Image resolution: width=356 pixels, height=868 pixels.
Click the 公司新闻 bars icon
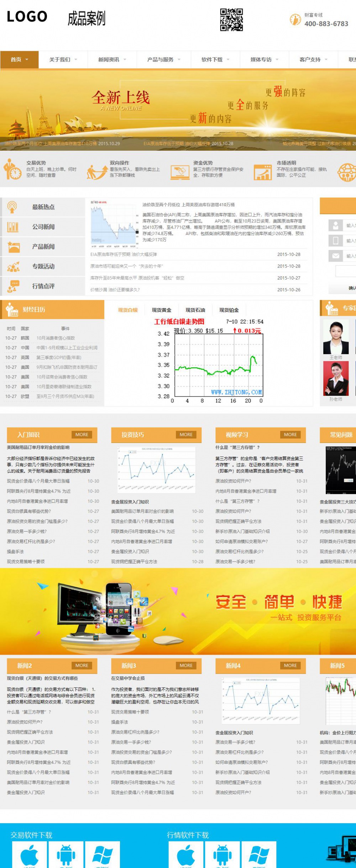[x=13, y=227]
